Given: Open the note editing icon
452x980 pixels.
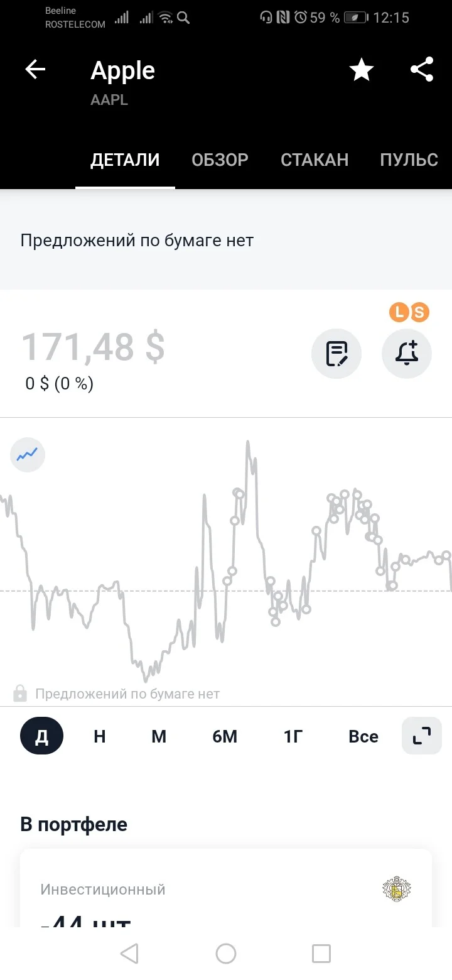Looking at the screenshot, I should pos(336,354).
